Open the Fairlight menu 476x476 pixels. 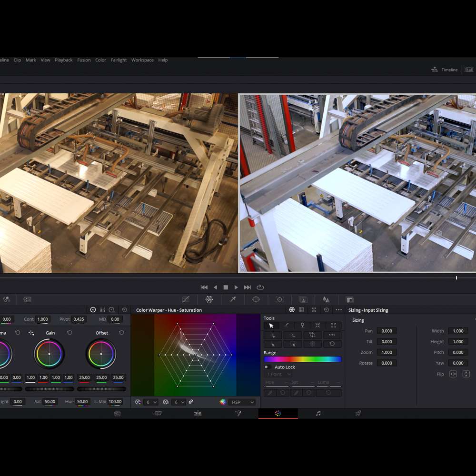click(119, 60)
